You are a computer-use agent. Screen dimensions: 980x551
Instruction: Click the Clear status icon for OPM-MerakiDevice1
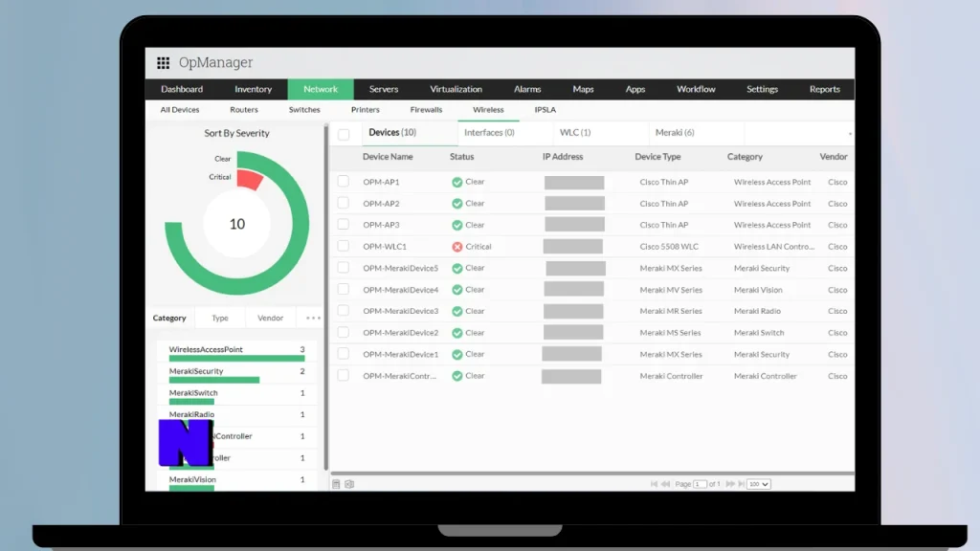click(457, 354)
